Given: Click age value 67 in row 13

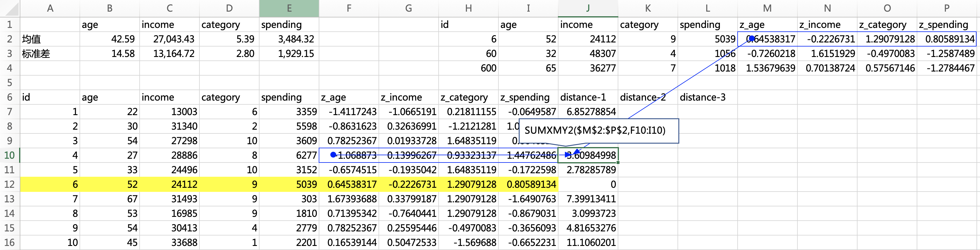Looking at the screenshot, I should click(x=109, y=199).
